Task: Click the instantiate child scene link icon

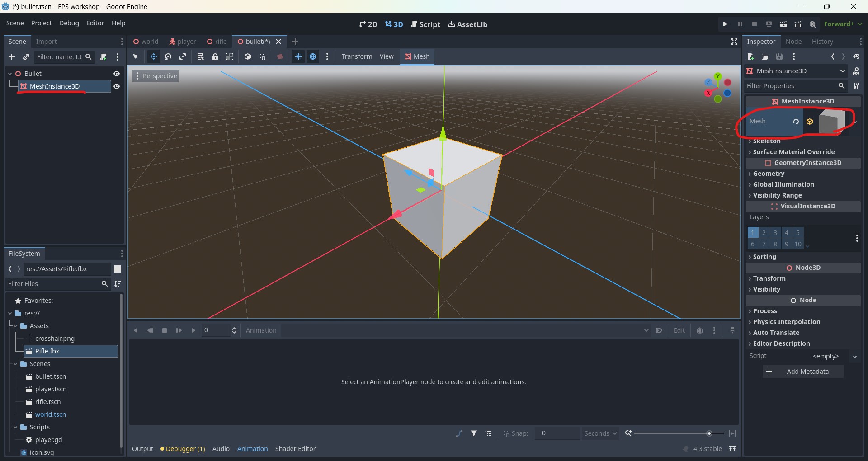Action: pos(26,57)
